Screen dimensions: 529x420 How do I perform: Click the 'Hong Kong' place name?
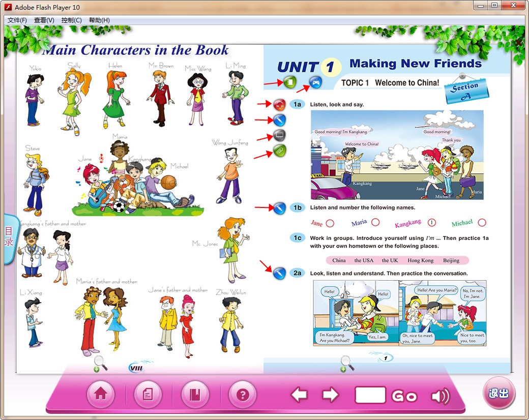click(420, 260)
